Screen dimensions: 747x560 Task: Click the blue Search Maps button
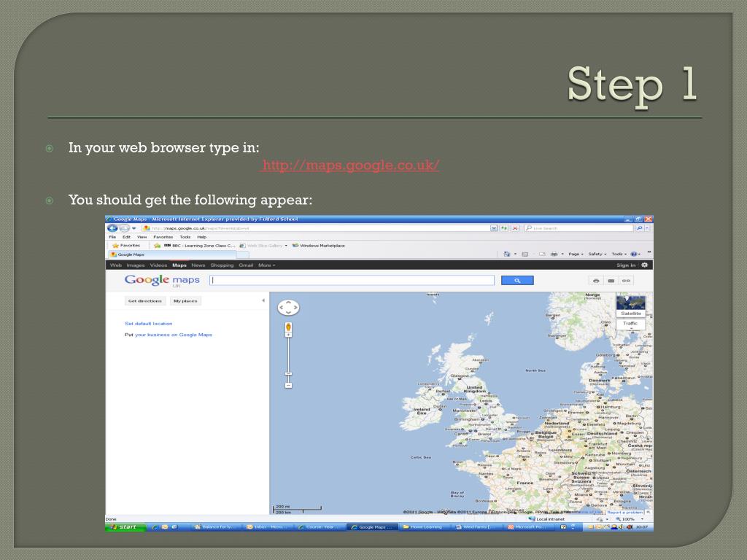517,281
